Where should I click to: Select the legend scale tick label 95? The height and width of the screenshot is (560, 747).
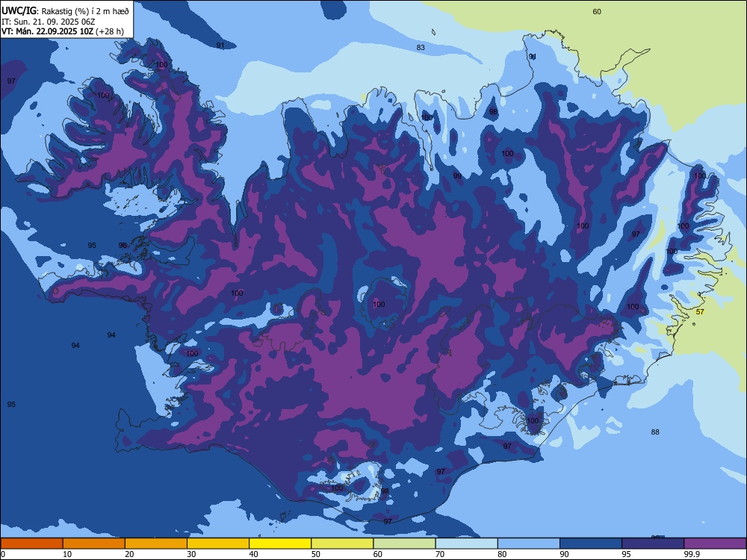(627, 554)
